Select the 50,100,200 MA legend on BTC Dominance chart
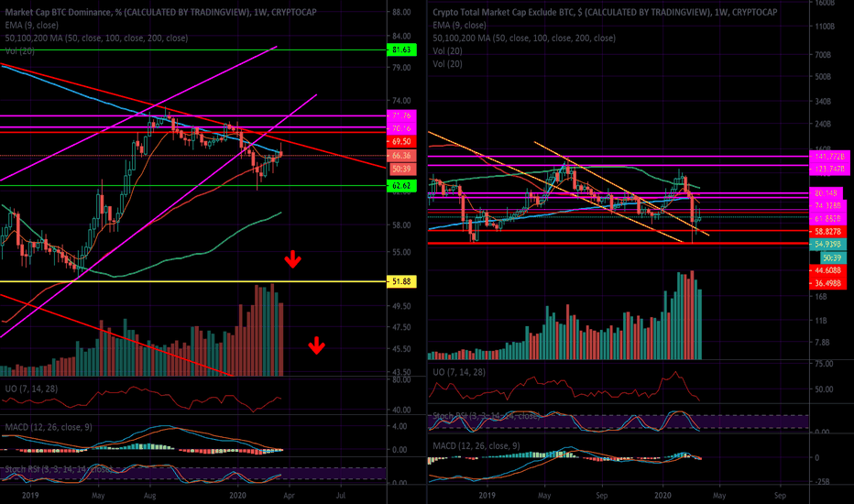 click(96, 38)
